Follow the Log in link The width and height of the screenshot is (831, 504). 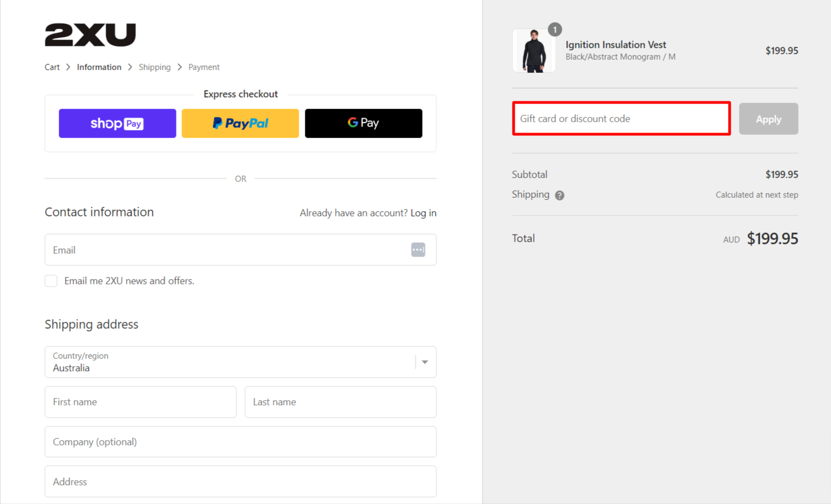click(424, 213)
